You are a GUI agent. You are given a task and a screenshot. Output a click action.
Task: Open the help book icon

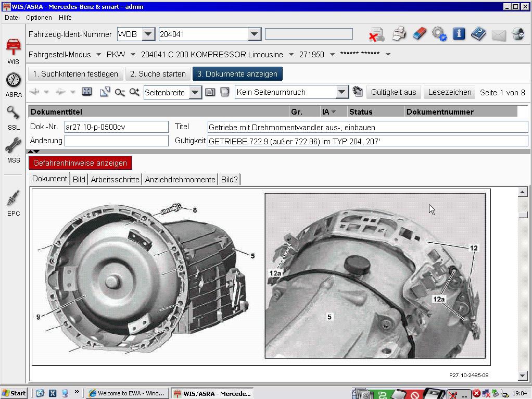[478, 34]
